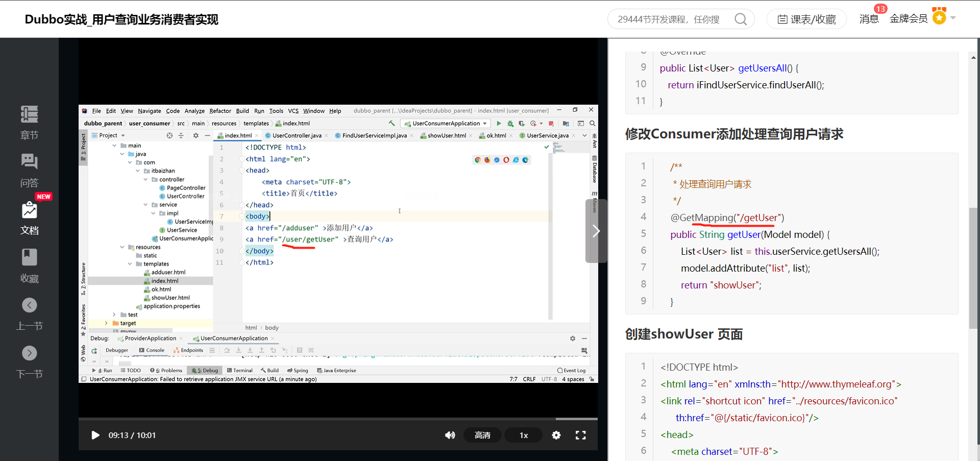The width and height of the screenshot is (980, 461).
Task: Open Problems tool window tab
Action: [x=166, y=371]
